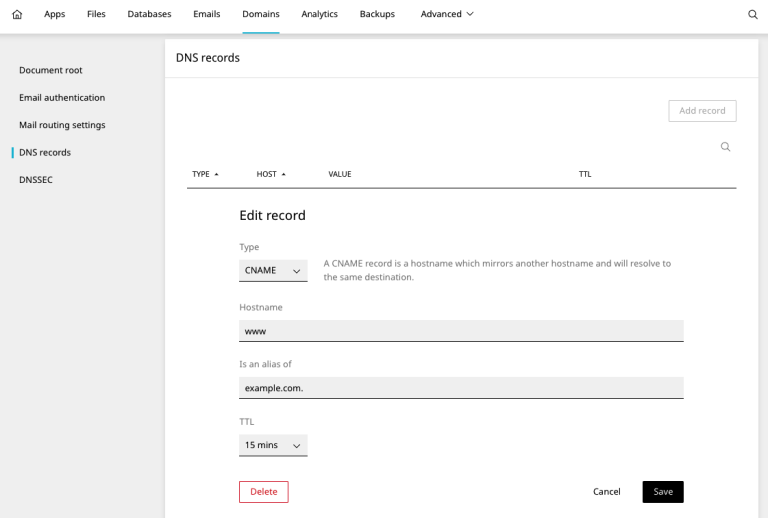Open the Analytics tab

pyautogui.click(x=319, y=14)
